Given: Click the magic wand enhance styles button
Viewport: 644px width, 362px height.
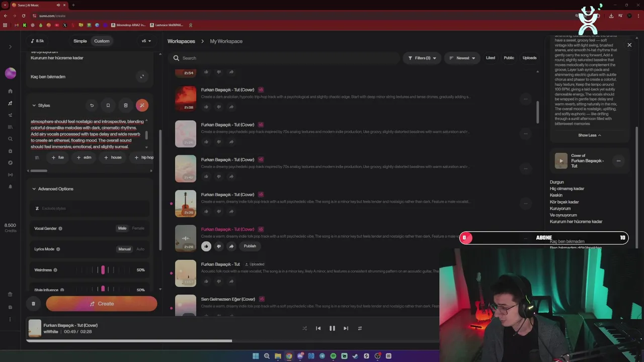Looking at the screenshot, I should click(142, 105).
